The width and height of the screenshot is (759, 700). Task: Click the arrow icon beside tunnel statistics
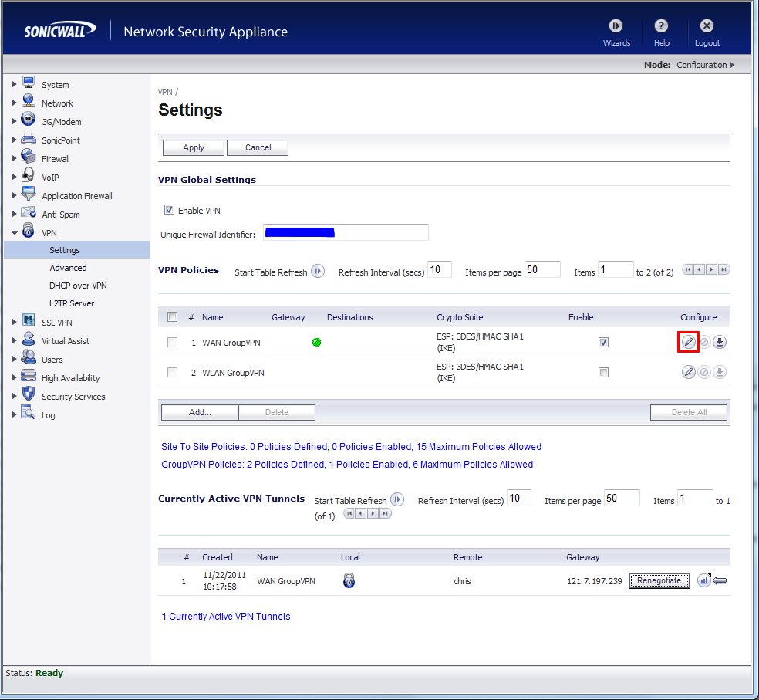720,580
